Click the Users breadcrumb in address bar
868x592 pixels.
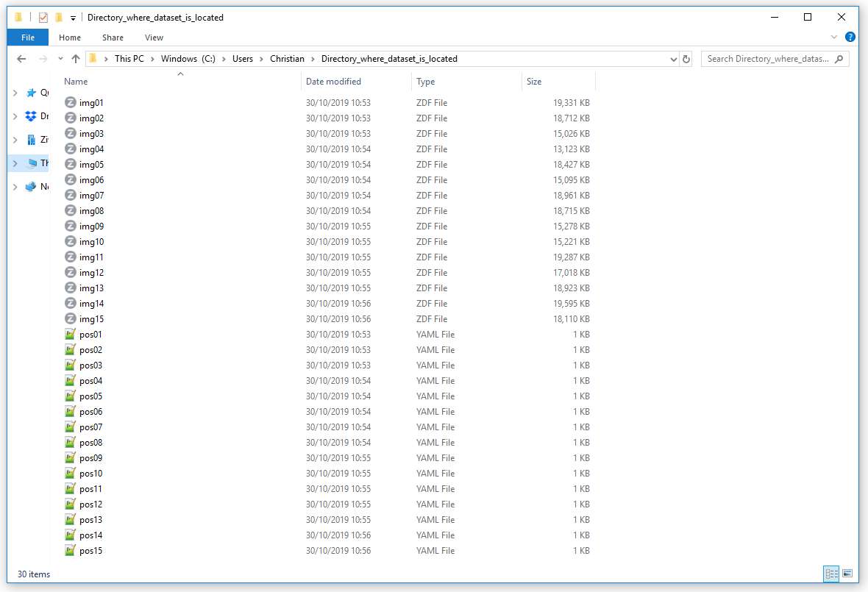(243, 59)
